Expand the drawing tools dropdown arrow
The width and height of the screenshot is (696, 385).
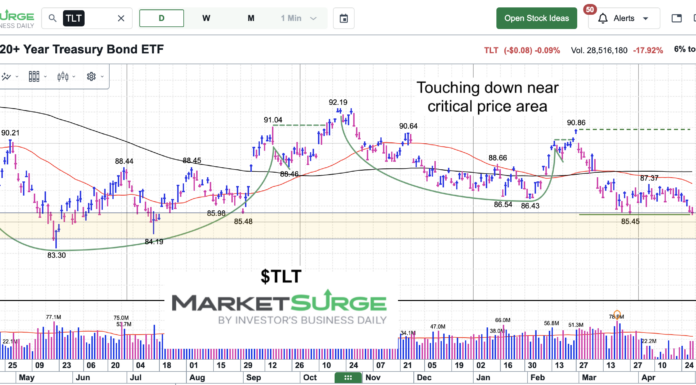pyautogui.click(x=17, y=77)
